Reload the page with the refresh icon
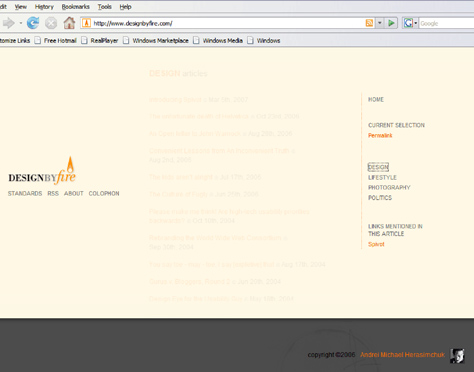The height and width of the screenshot is (372, 474). 33,23
